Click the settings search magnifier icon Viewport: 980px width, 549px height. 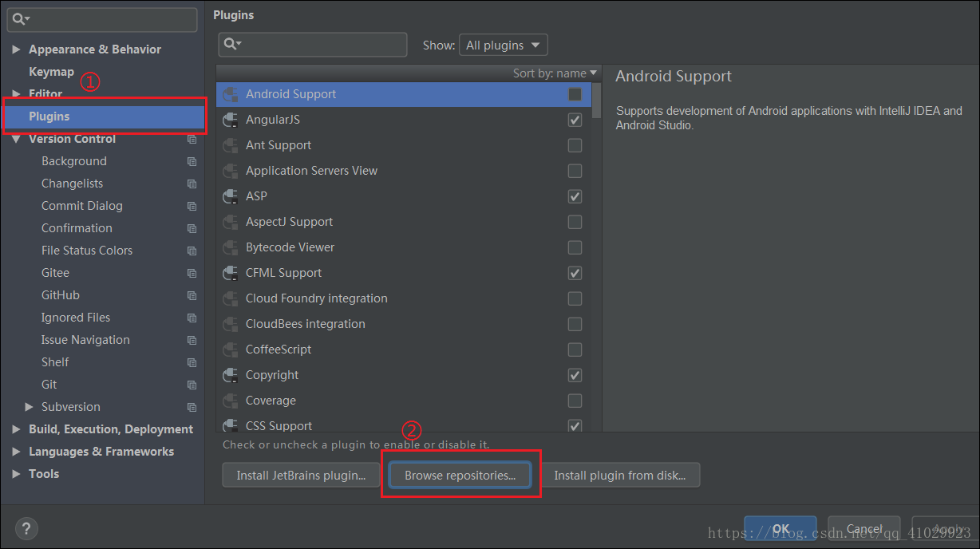(21, 19)
